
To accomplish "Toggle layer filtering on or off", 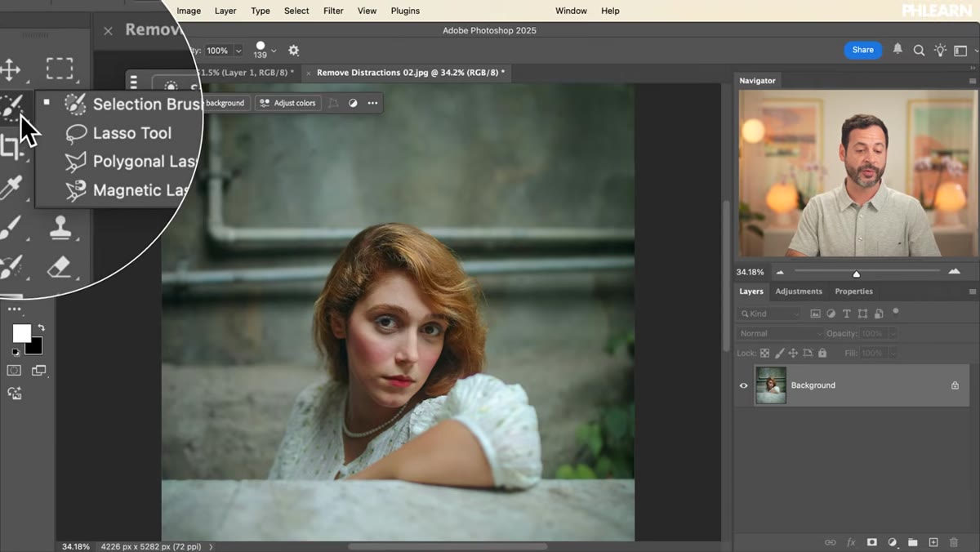I will click(896, 311).
